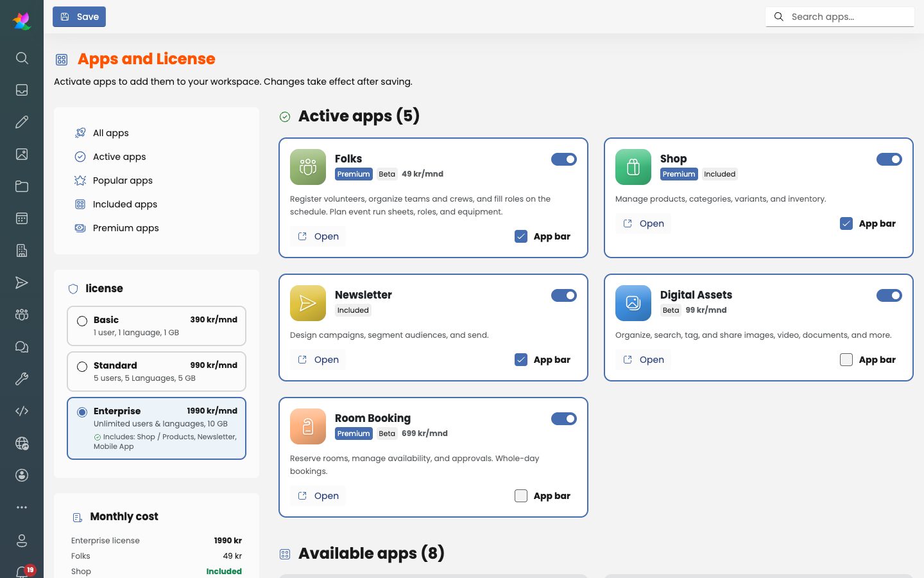Open the people group icon in sidebar

point(22,315)
